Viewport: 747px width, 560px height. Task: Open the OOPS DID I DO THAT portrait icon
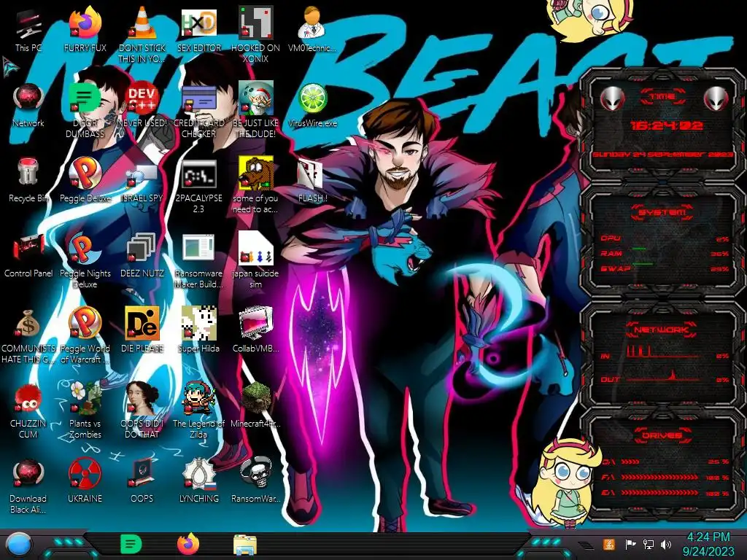click(142, 411)
